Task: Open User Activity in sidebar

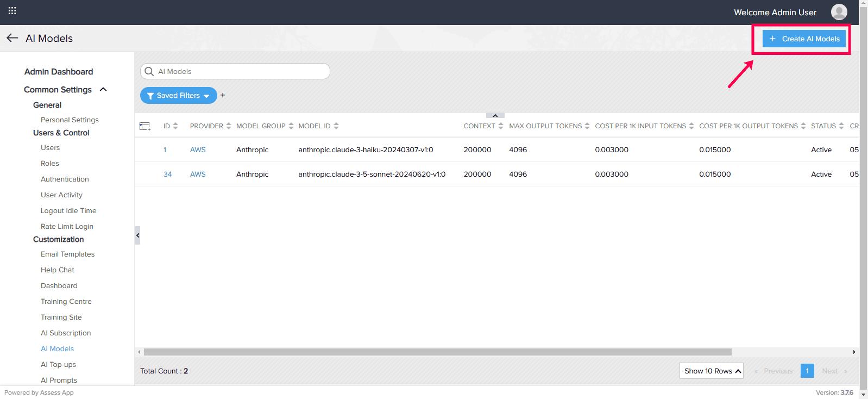Action: click(x=61, y=195)
